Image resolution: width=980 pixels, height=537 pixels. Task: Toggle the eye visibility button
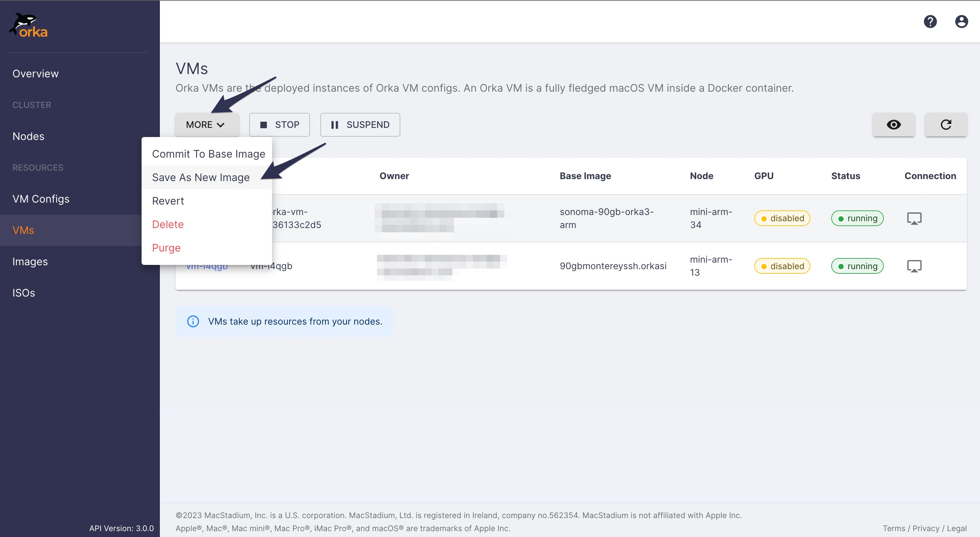click(x=893, y=124)
